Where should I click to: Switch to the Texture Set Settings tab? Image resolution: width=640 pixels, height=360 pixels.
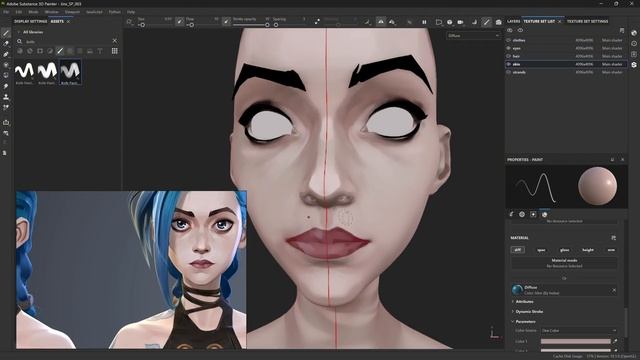(x=587, y=21)
